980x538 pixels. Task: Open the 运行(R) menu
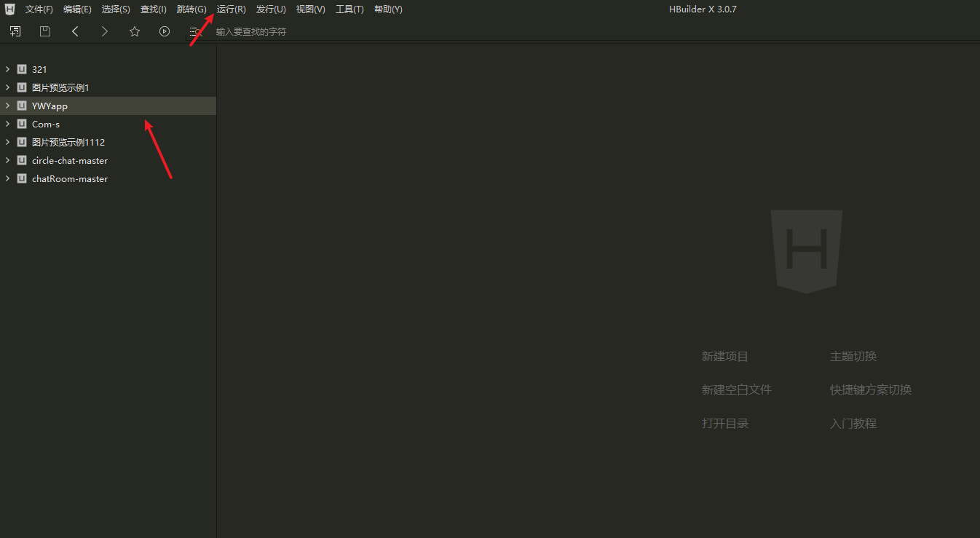(232, 9)
